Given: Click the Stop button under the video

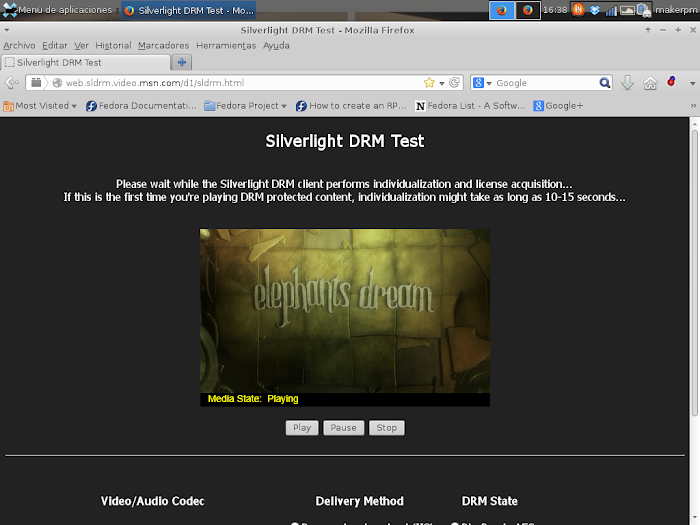Looking at the screenshot, I should click(387, 428).
